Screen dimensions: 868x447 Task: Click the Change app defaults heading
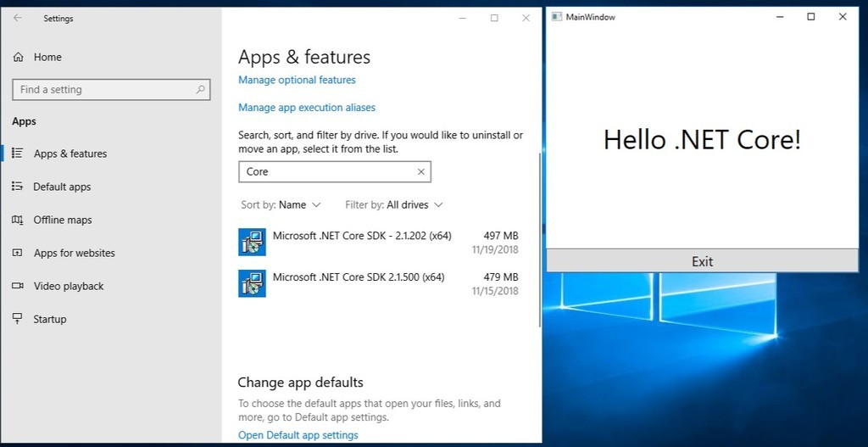point(300,383)
